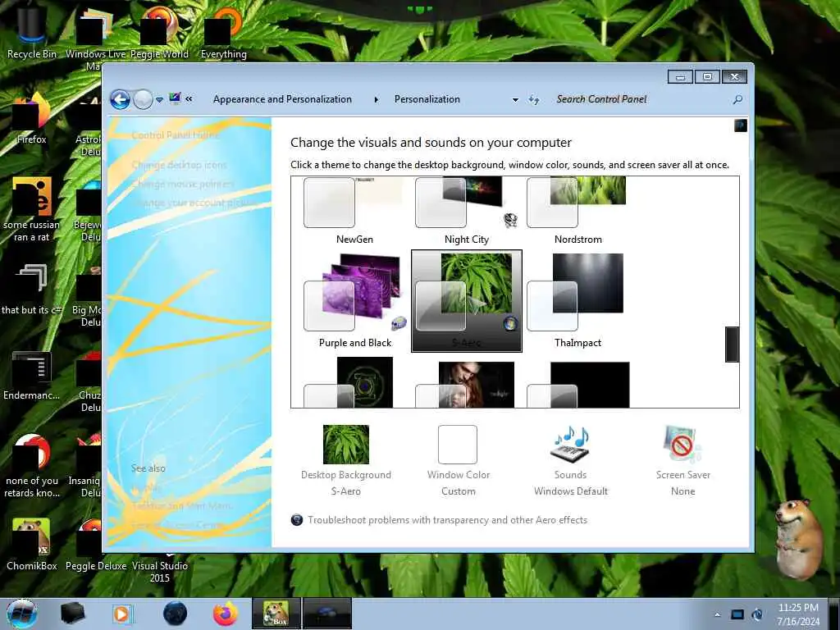Click the Control Panel address bar icon
Screen dimensions: 840x630
point(175,98)
